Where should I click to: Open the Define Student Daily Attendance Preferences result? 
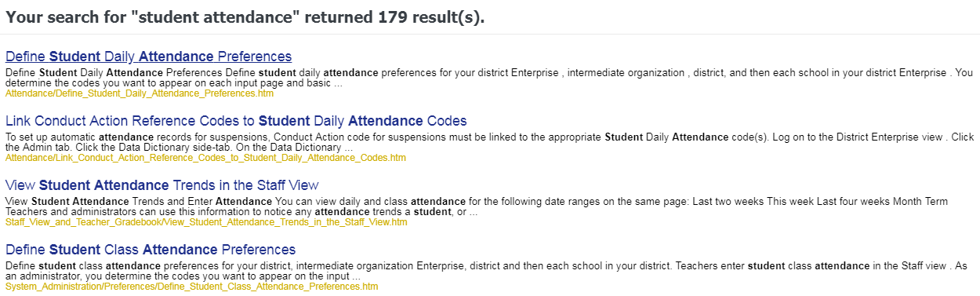point(148,57)
